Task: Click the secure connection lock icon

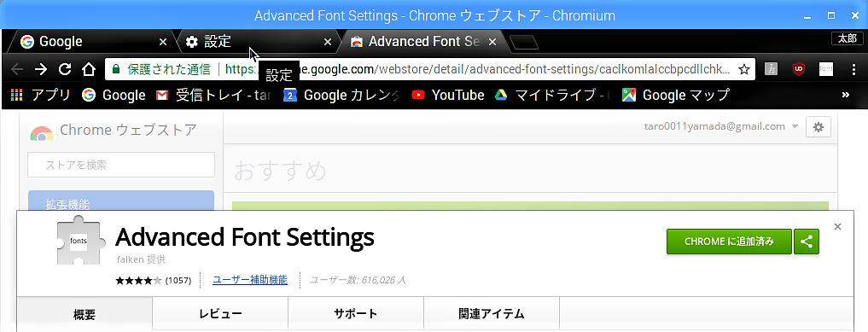Action: click(x=116, y=69)
